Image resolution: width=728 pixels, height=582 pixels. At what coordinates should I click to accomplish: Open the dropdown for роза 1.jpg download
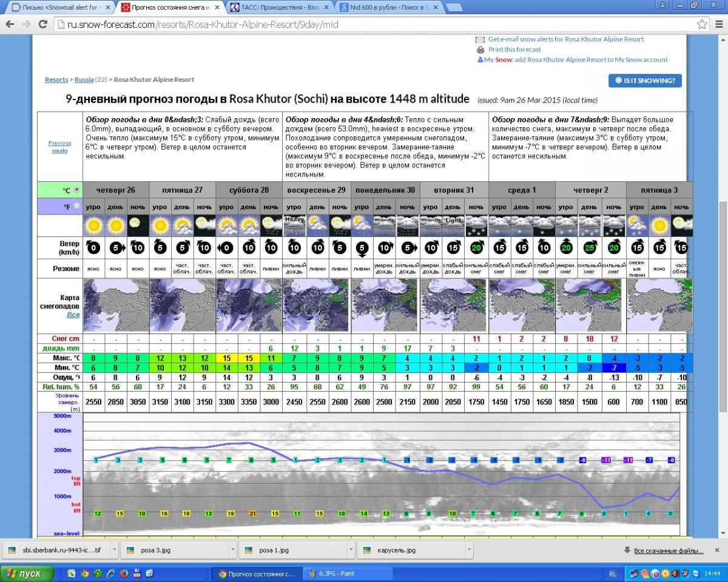[x=351, y=550]
